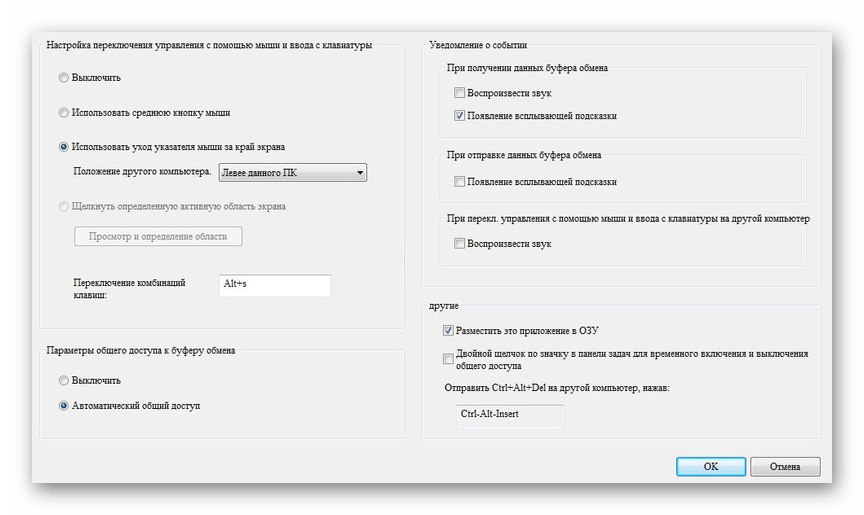Toggle 'Воспроизвести звук' for control switching
Viewport: 864px width, 515px height.
coord(459,243)
